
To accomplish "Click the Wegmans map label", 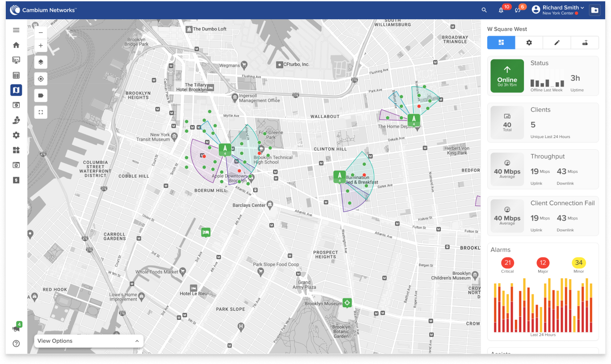I will click(x=230, y=66).
